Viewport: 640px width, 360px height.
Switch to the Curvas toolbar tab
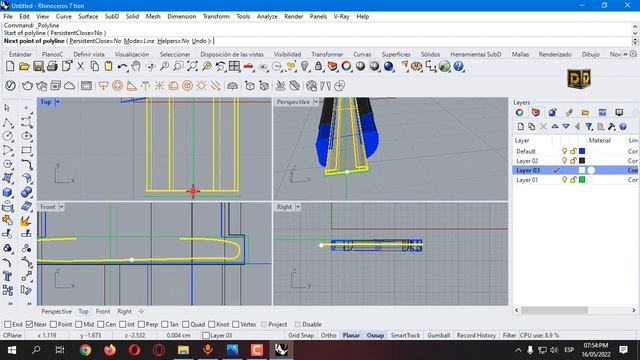click(x=362, y=54)
